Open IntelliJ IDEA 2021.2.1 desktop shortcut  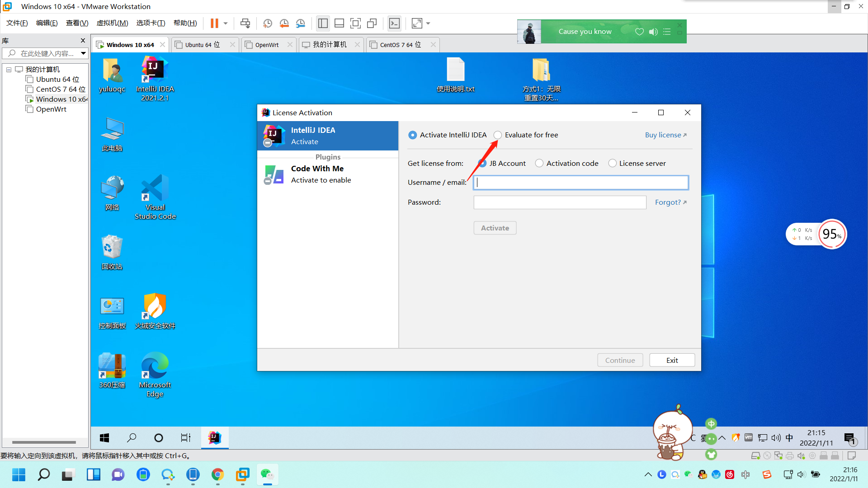pyautogui.click(x=155, y=79)
